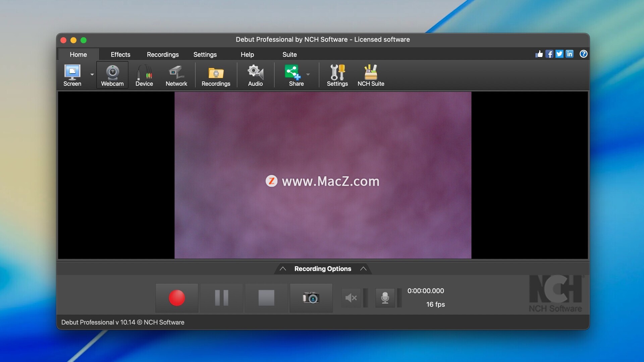Viewport: 644px width, 362px height.
Task: Select Screen capture source
Action: (72, 75)
